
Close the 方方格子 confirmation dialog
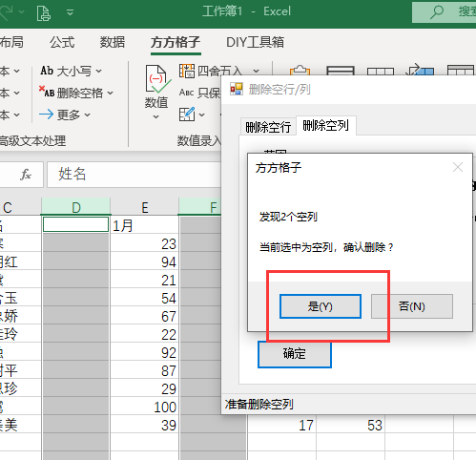click(458, 167)
